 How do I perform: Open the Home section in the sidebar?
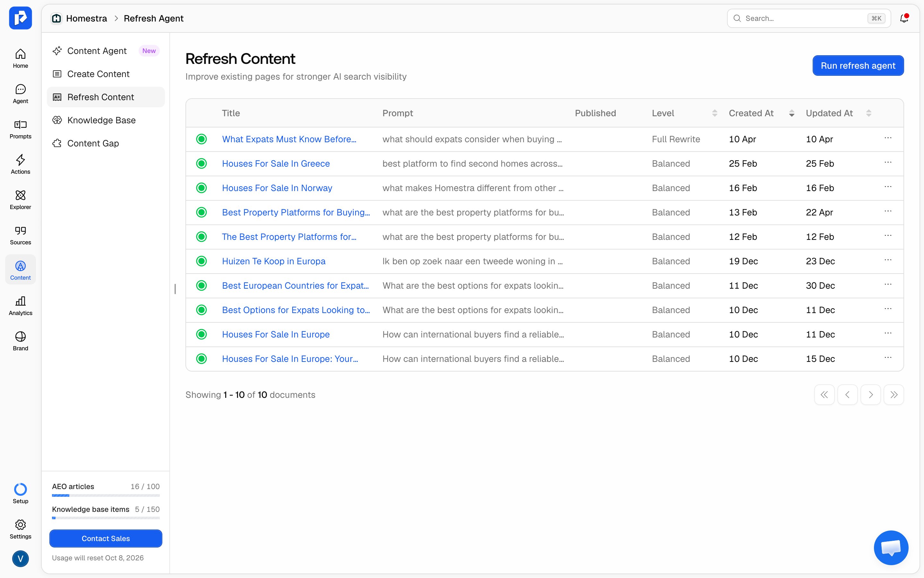coord(20,58)
